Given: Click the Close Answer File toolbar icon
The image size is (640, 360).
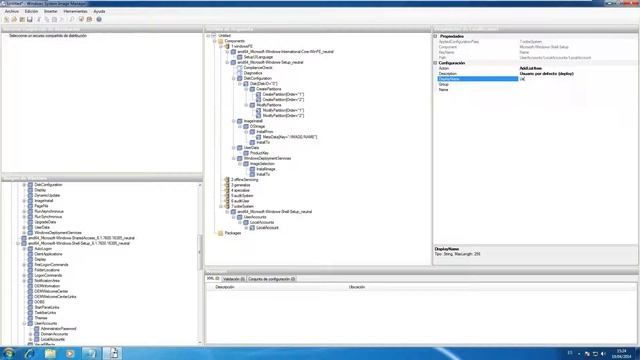Looking at the screenshot, I should (x=22, y=20).
